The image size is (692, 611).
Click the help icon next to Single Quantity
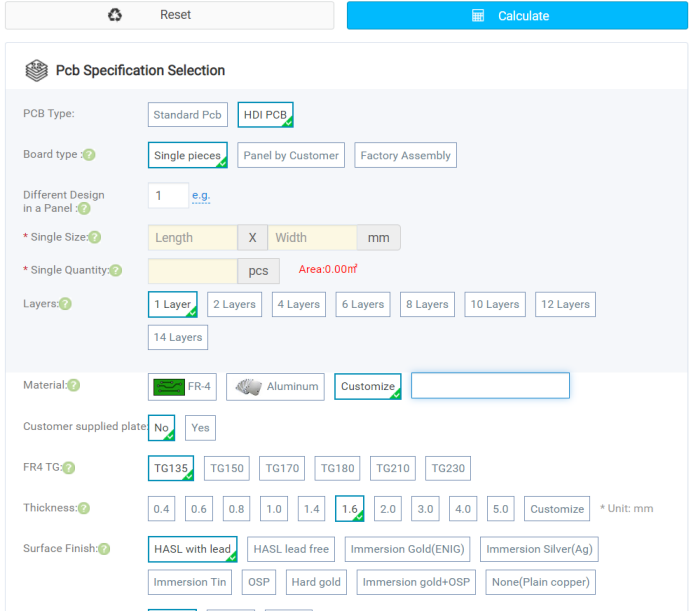pyautogui.click(x=116, y=271)
